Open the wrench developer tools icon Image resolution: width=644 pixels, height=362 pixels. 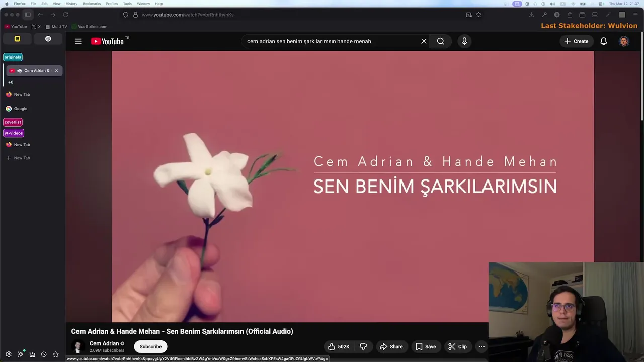click(544, 15)
